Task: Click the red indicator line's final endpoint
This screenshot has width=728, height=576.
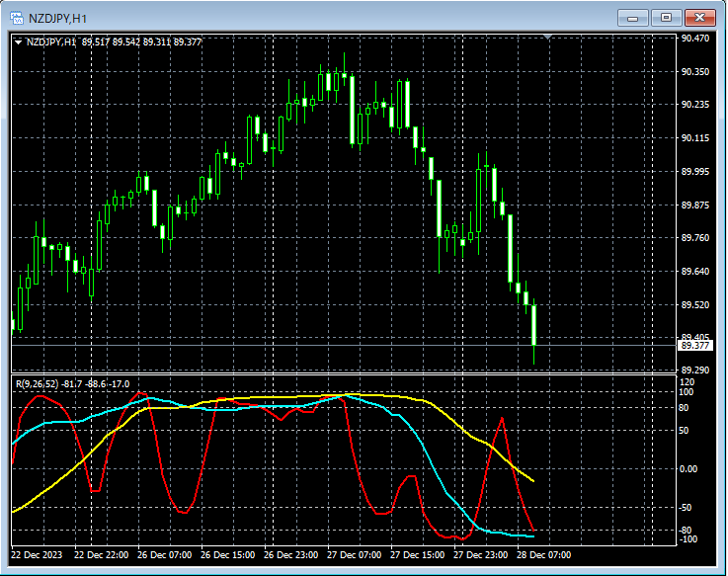Action: pyautogui.click(x=533, y=530)
